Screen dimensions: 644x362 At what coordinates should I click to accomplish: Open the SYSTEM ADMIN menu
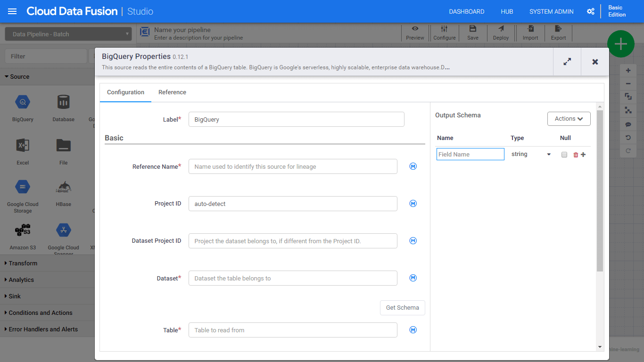[x=551, y=11]
